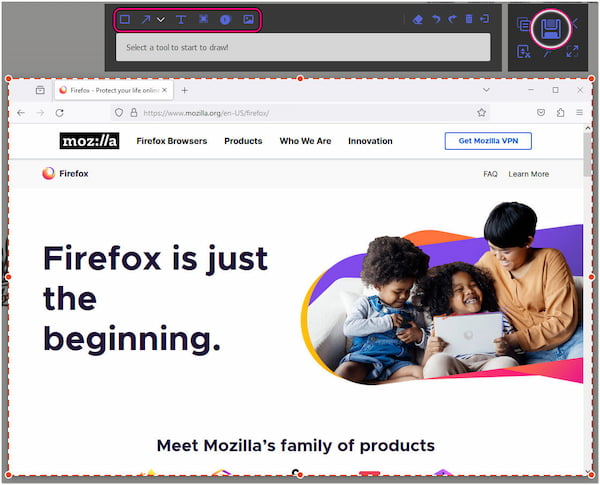Image resolution: width=600 pixels, height=485 pixels.
Task: Copy the screenshot with the copy icon
Action: (x=523, y=24)
